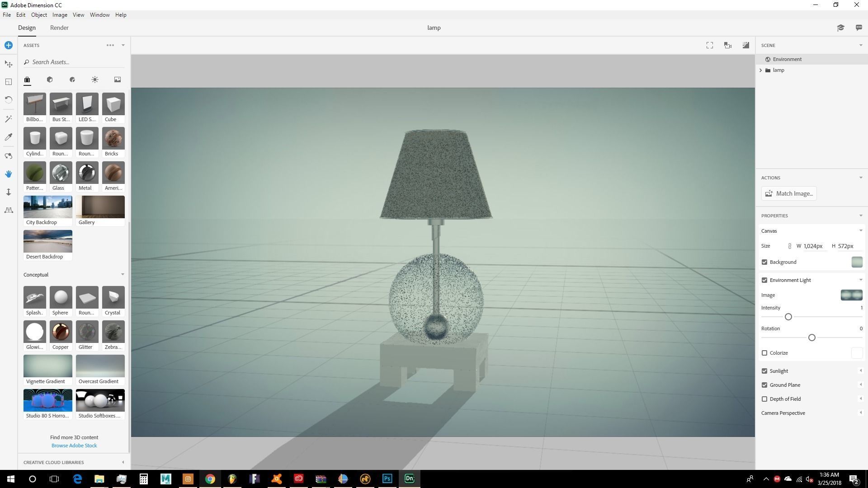This screenshot has height=488, width=868.
Task: Toggle the render preview icon
Action: click(746, 45)
